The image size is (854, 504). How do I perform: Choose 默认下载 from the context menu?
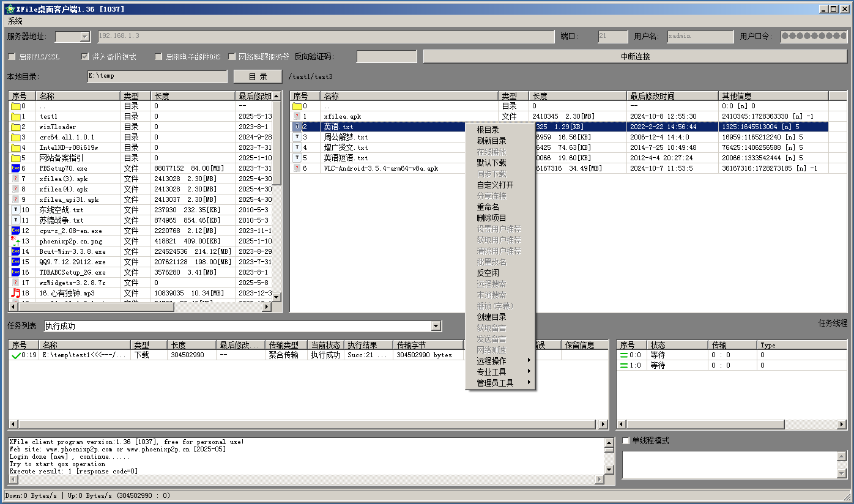point(491,163)
